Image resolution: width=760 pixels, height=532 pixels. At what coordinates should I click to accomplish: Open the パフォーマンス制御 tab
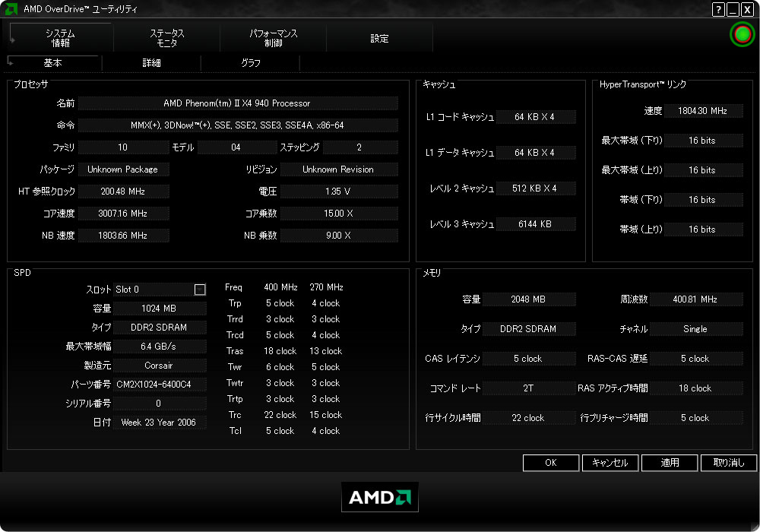[x=274, y=38]
